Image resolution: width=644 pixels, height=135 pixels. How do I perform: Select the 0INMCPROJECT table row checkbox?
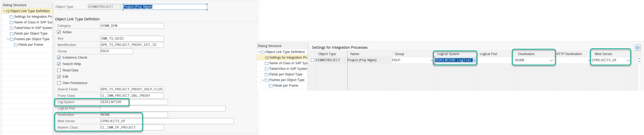click(x=313, y=60)
